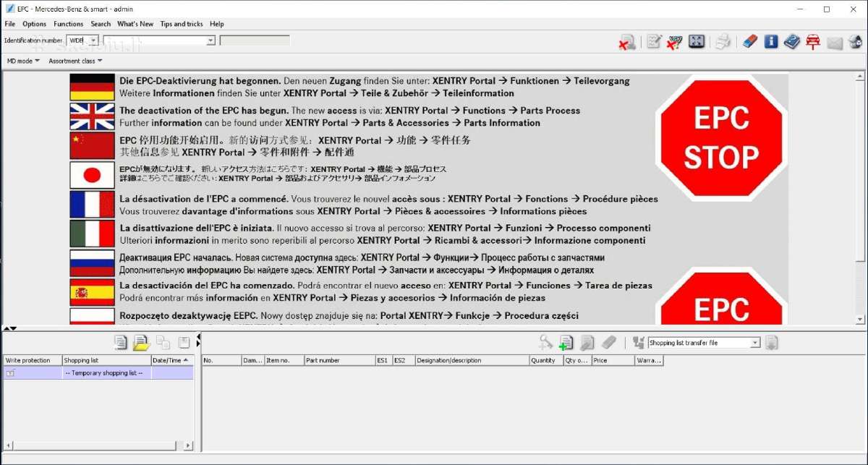The image size is (868, 465).
Task: Open the WDB identification prefix dropdown
Action: [93, 40]
